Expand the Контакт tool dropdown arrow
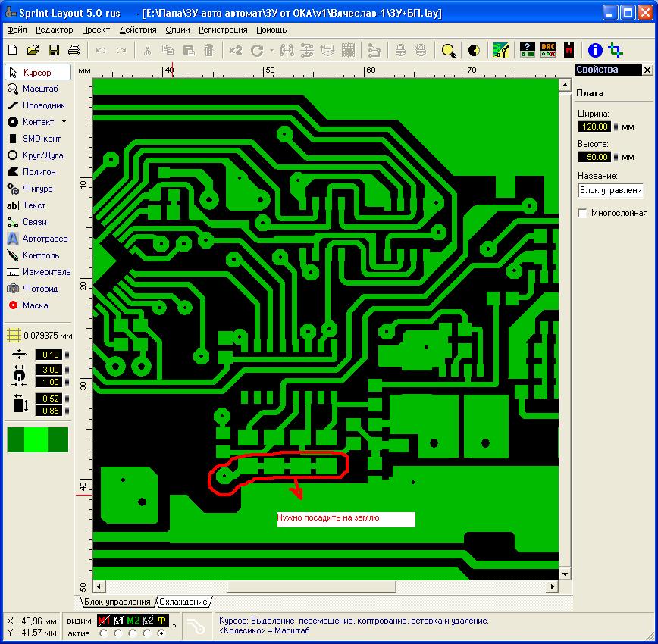The width and height of the screenshot is (658, 644). [x=64, y=122]
